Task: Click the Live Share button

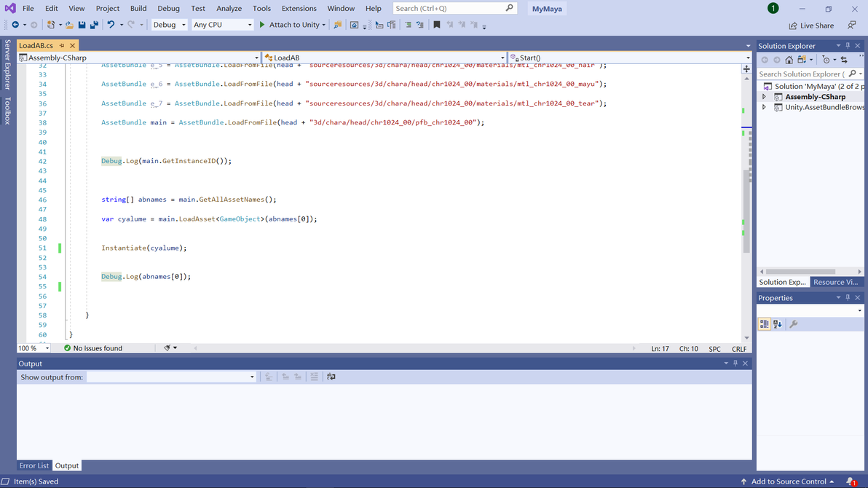Action: click(811, 25)
